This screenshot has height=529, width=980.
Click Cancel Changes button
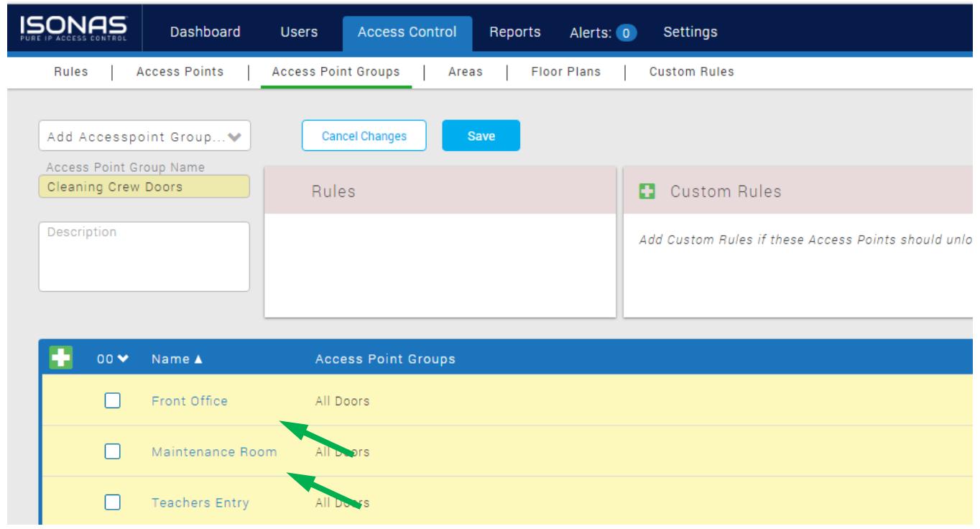(364, 136)
